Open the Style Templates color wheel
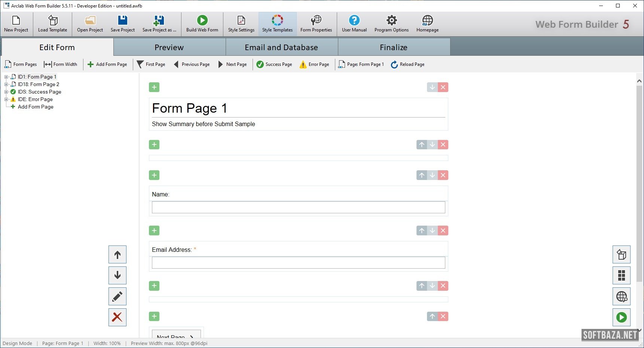 pyautogui.click(x=277, y=21)
